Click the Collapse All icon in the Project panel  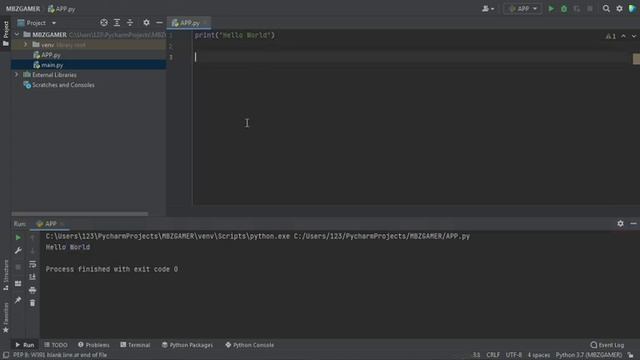130,23
